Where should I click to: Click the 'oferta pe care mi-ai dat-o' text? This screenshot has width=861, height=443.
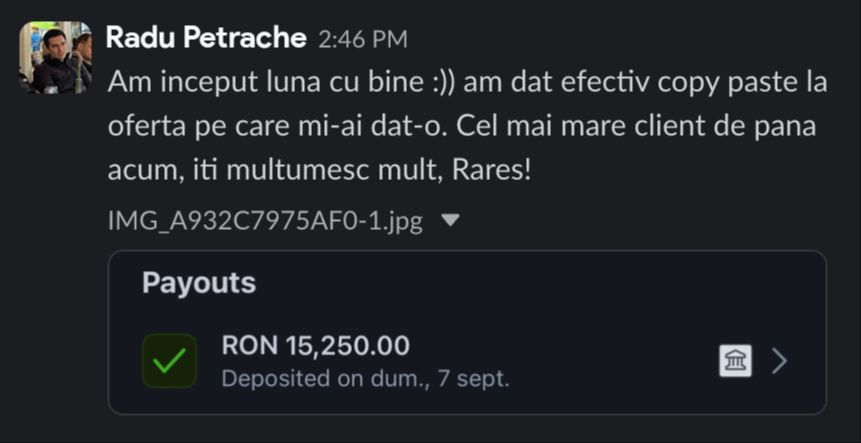(280, 126)
